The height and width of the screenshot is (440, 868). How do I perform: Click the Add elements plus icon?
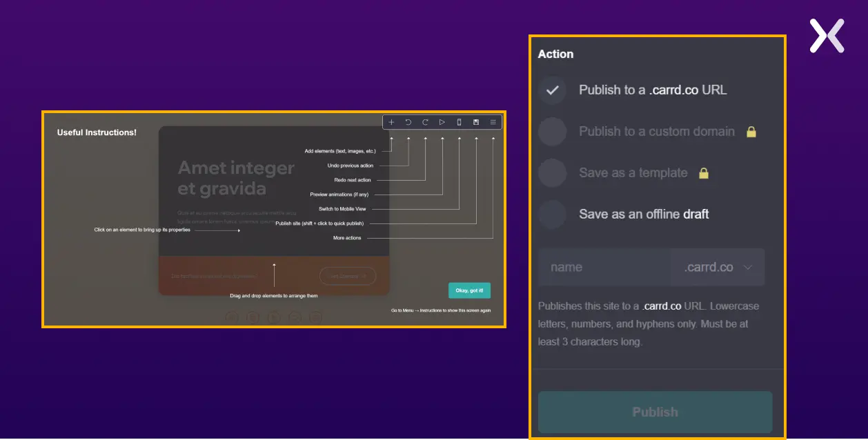coord(391,122)
